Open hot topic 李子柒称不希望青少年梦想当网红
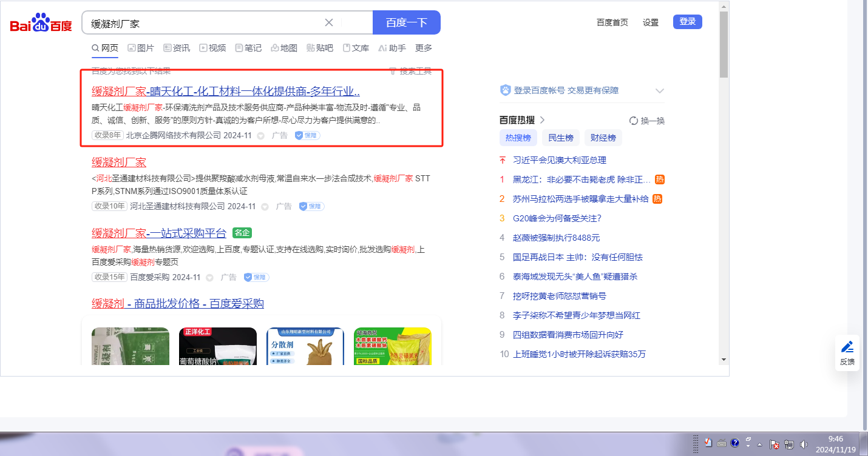 click(577, 315)
